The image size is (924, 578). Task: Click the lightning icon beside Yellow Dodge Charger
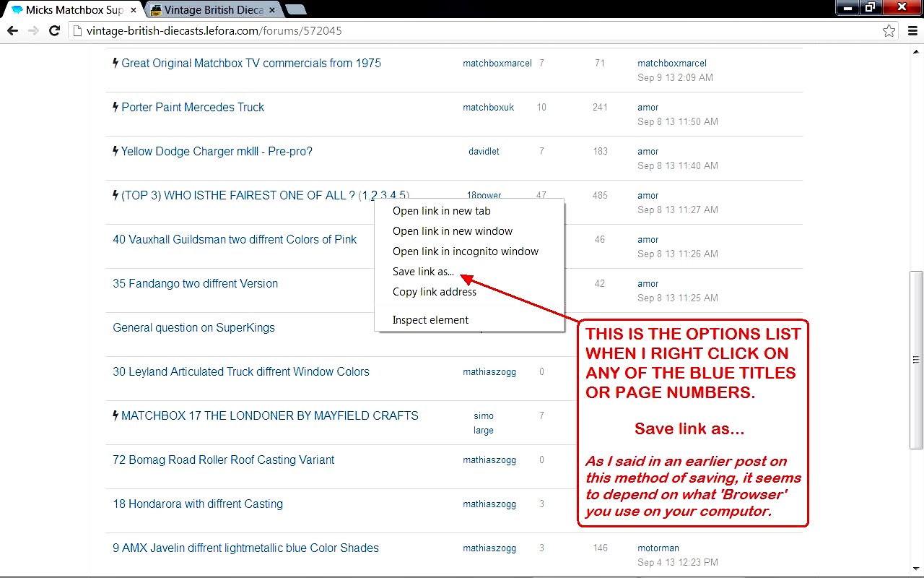click(x=115, y=151)
